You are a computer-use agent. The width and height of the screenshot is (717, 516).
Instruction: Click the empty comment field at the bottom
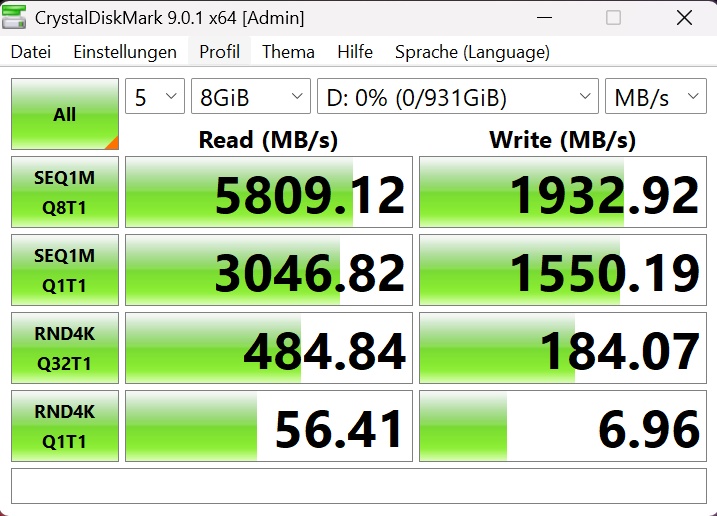[x=359, y=486]
